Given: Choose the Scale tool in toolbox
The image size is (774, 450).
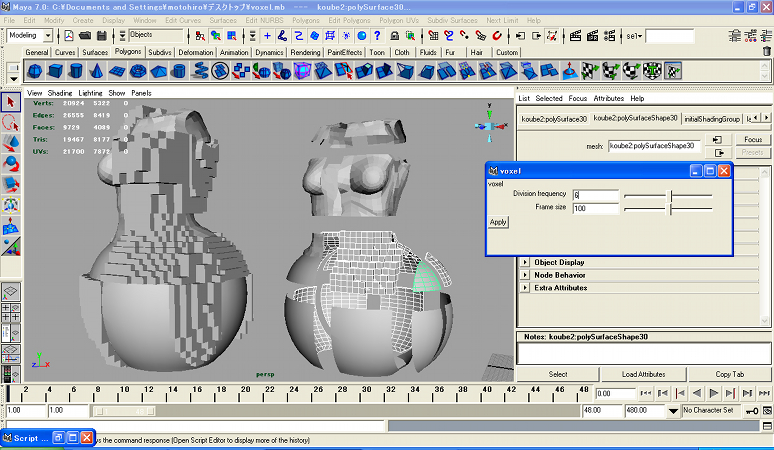Looking at the screenshot, I should click(11, 185).
